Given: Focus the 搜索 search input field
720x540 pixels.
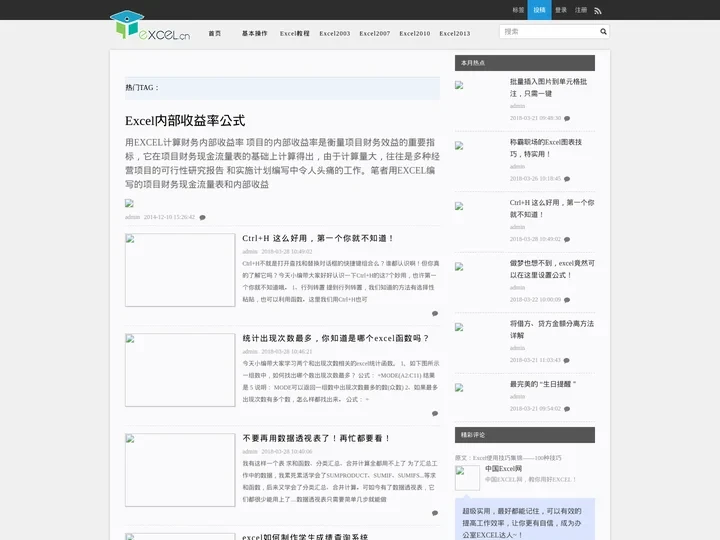Looking at the screenshot, I should tap(549, 32).
